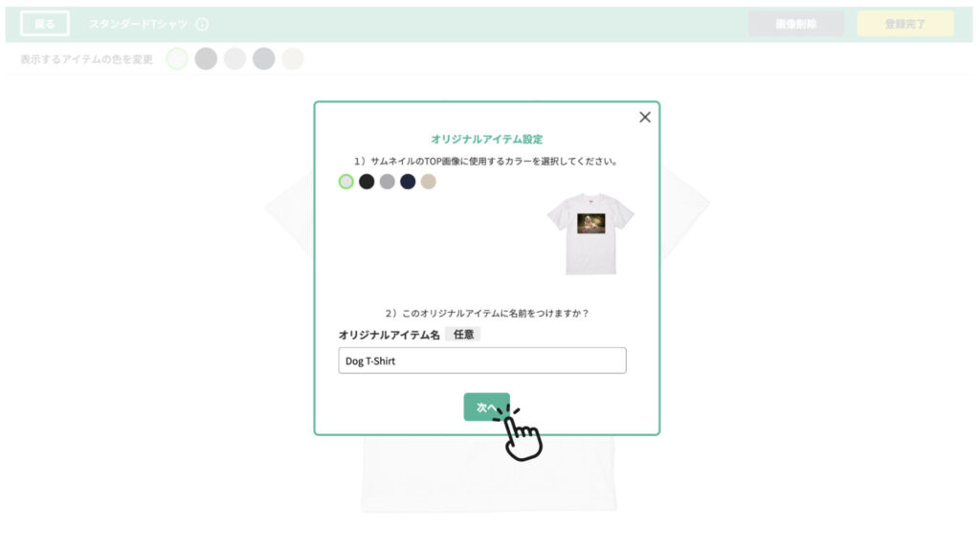
Task: Select the black thumbnail color swatch
Action: 367,182
